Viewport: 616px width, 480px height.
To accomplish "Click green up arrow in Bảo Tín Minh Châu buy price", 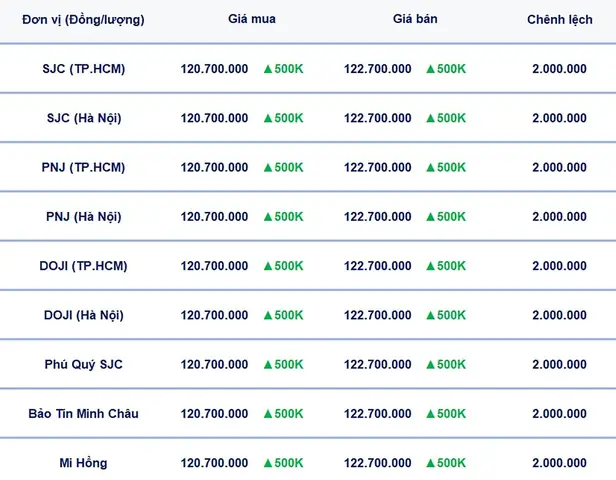I will point(268,414).
